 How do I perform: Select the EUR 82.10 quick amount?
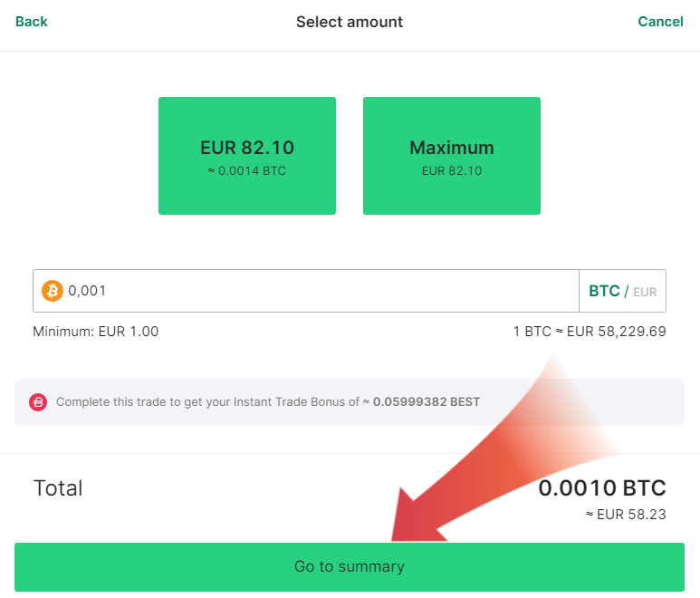[x=247, y=156]
